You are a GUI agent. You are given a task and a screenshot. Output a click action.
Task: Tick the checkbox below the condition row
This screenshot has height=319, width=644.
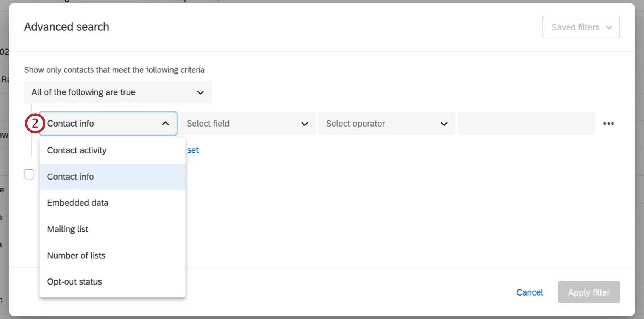(x=29, y=174)
